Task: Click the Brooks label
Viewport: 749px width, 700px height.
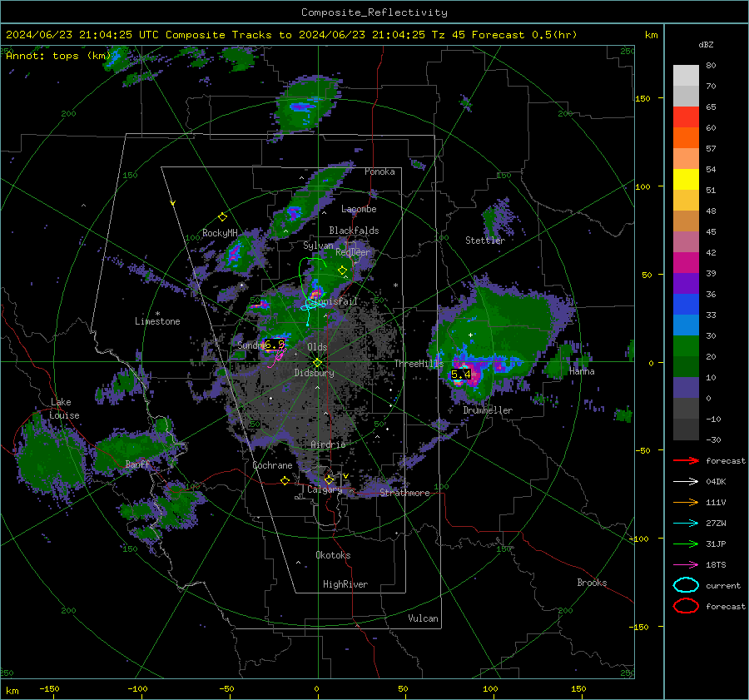Action: coord(592,583)
